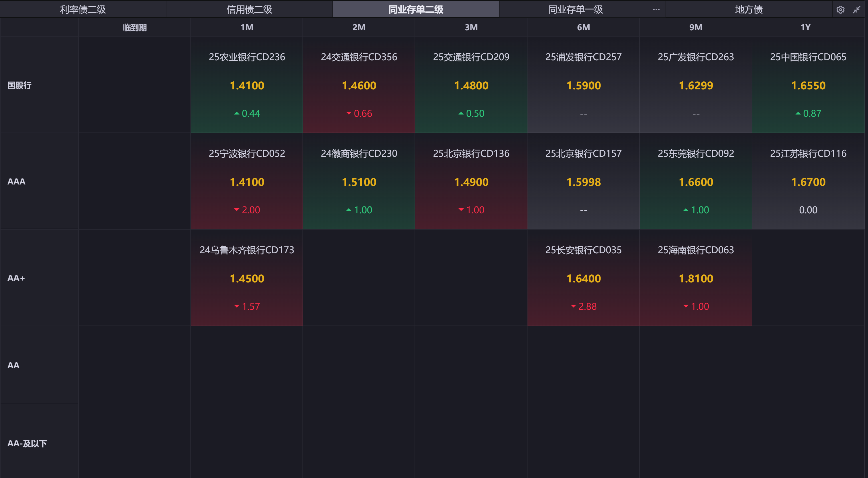The image size is (868, 478).
Task: Open the three-dot more options menu
Action: click(656, 9)
